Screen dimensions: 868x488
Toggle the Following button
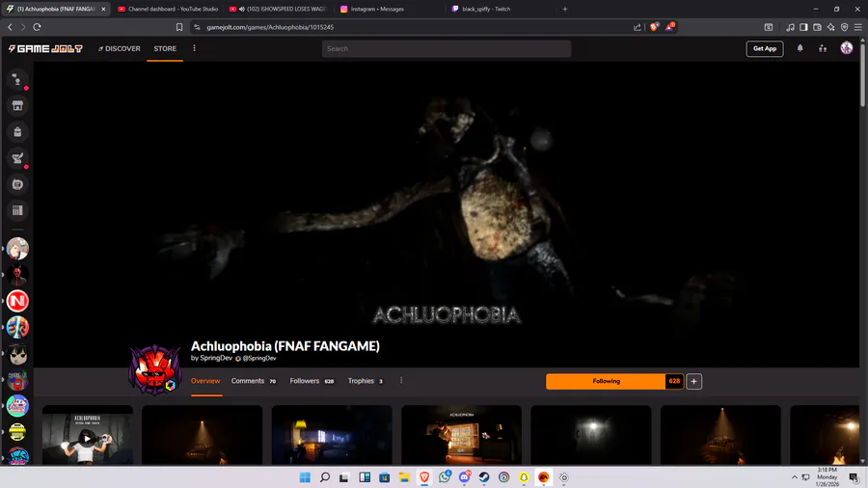(x=606, y=381)
